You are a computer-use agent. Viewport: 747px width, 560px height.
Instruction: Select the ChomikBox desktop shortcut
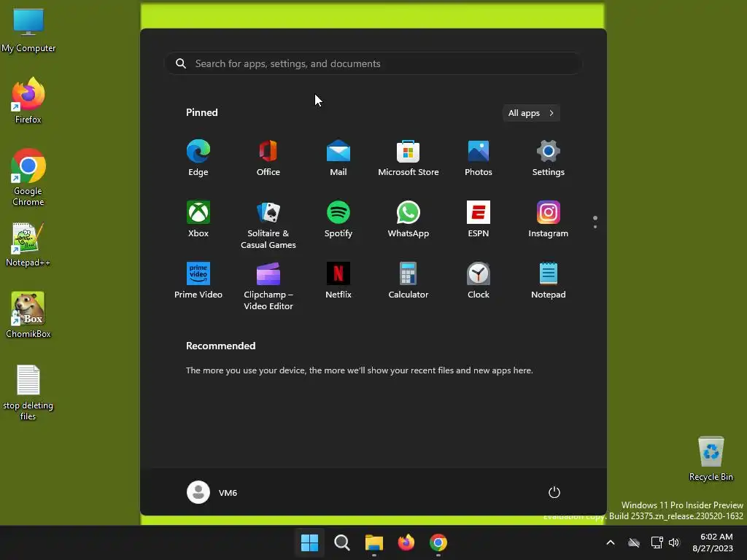(28, 315)
